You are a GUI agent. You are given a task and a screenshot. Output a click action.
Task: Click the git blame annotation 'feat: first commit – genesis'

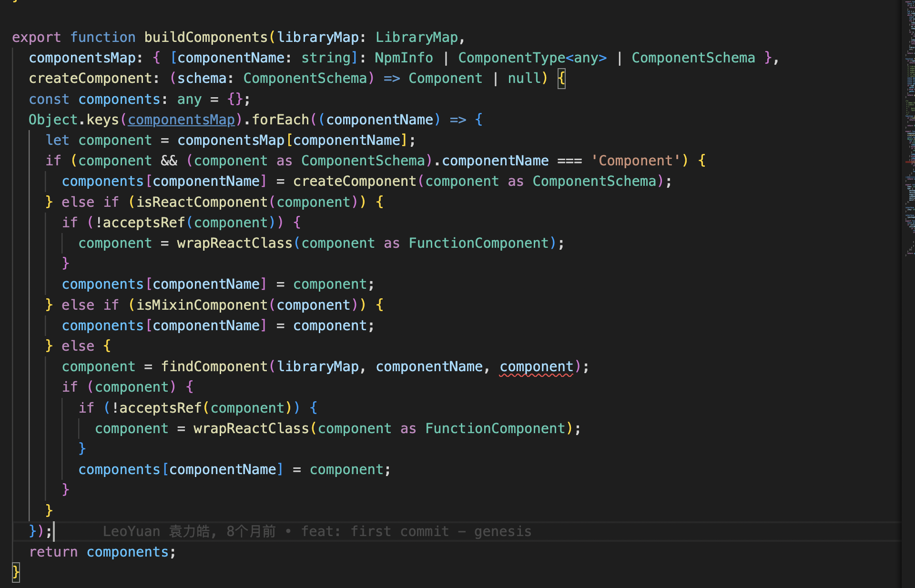(416, 531)
